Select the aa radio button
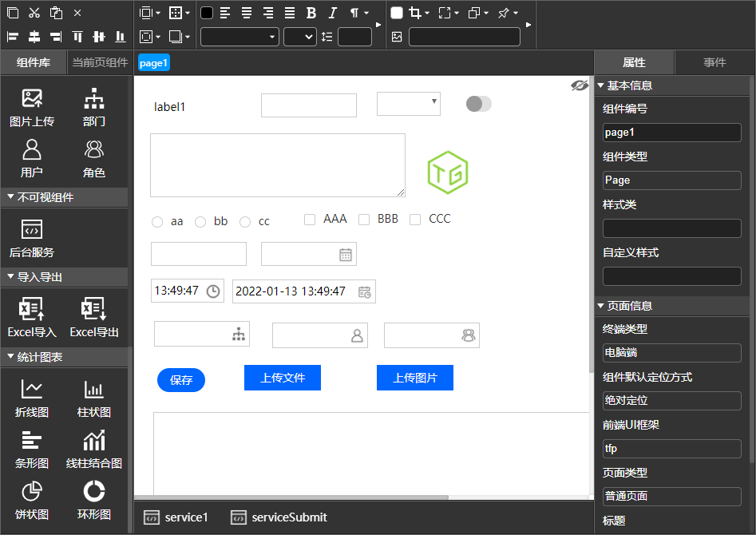This screenshot has width=756, height=535. (x=157, y=222)
